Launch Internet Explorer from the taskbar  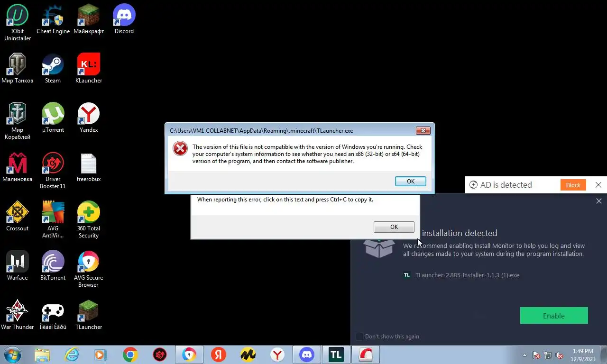72,355
